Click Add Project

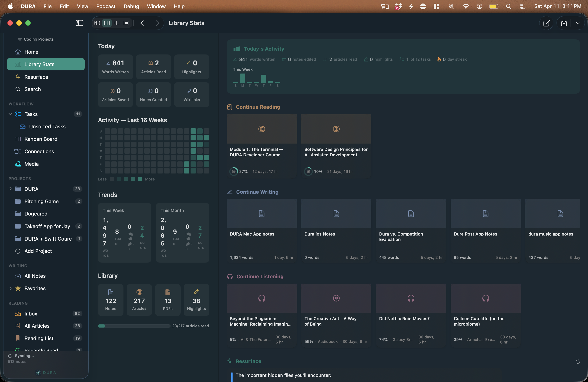tap(46, 251)
